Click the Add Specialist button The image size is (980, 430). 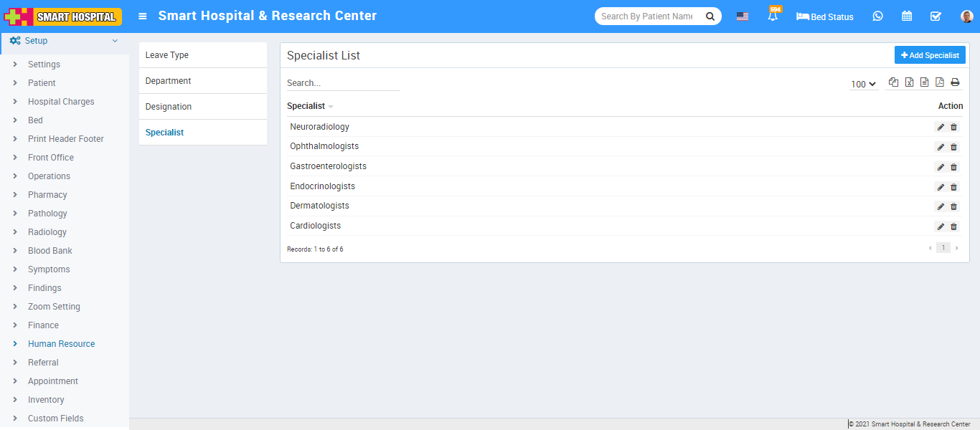coord(930,55)
